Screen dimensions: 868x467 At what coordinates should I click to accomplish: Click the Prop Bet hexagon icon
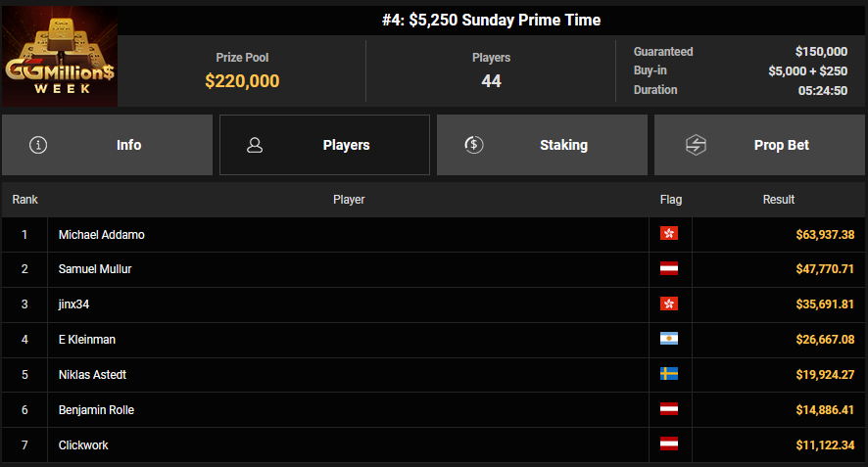692,145
